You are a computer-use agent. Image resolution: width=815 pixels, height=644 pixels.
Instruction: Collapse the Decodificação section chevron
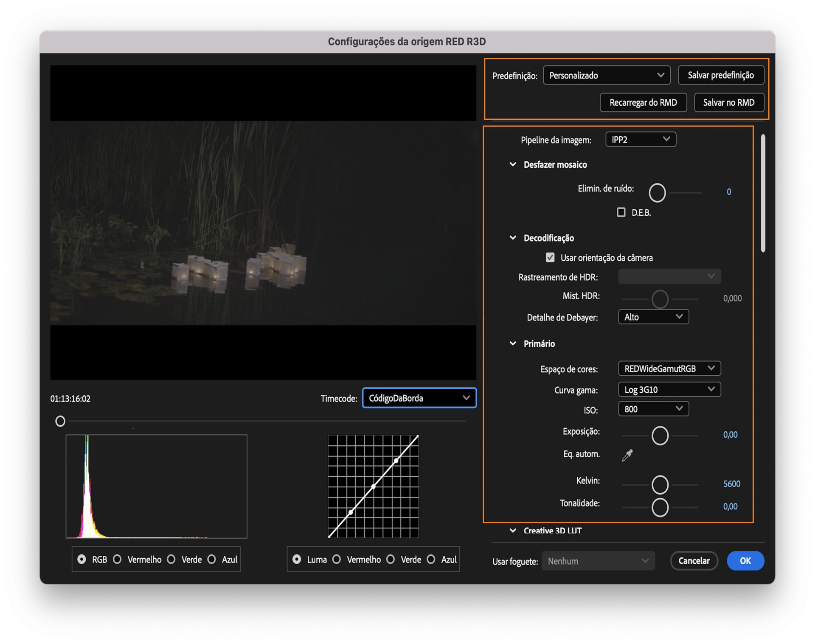pos(513,238)
